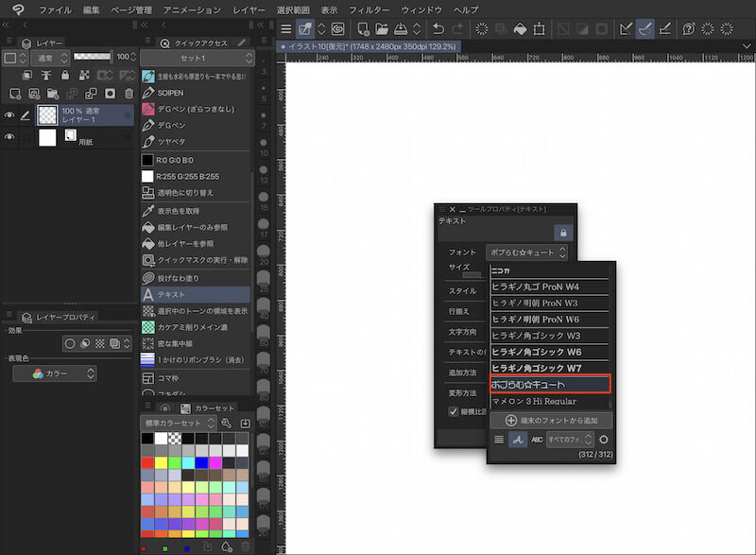This screenshot has height=555, width=756.
Task: Click レイヤー1 layer thumbnail
Action: coord(47,115)
